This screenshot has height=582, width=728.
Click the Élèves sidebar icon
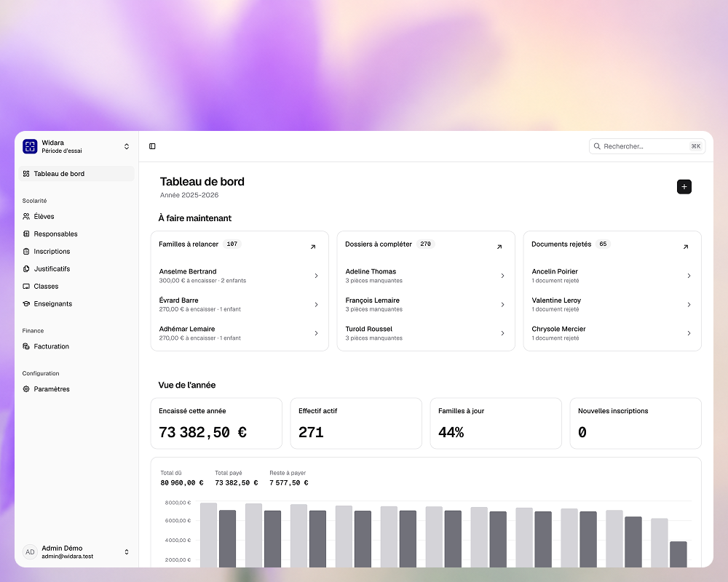[26, 216]
